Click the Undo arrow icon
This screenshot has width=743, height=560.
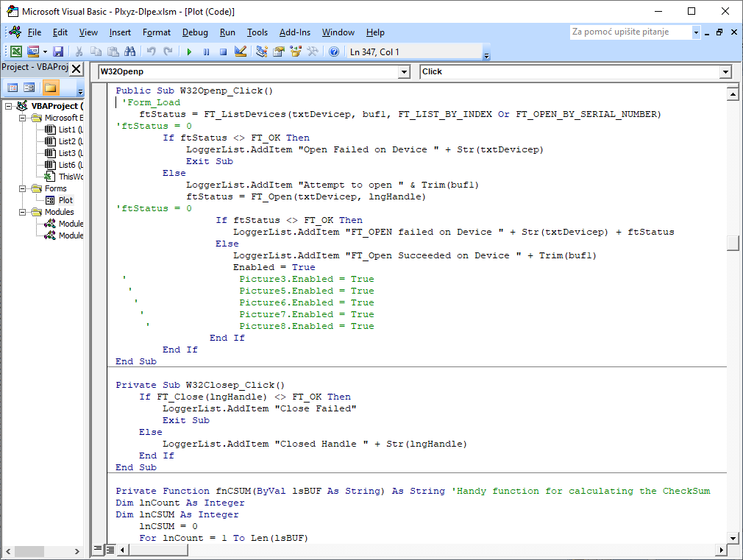click(x=151, y=52)
